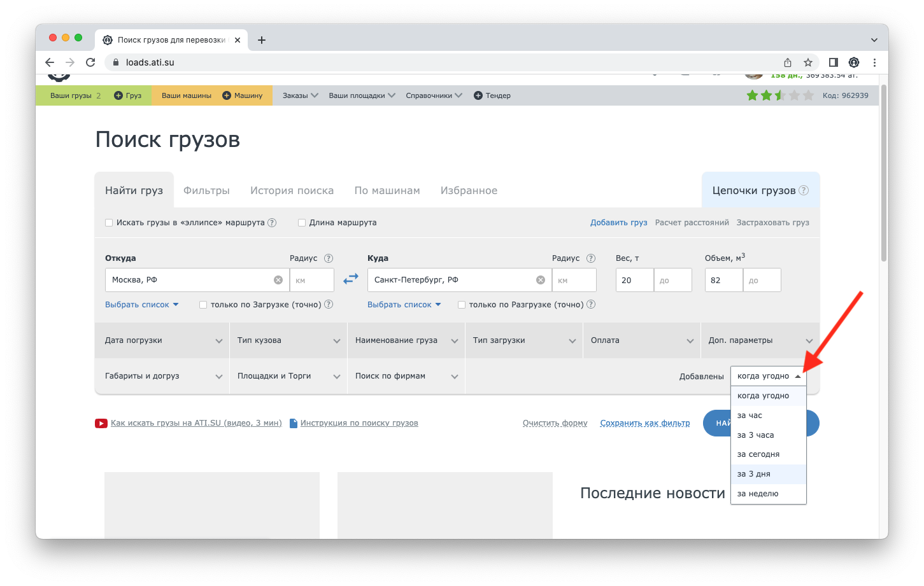Expand the Тип кузова filter
The width and height of the screenshot is (924, 586).
(x=288, y=340)
